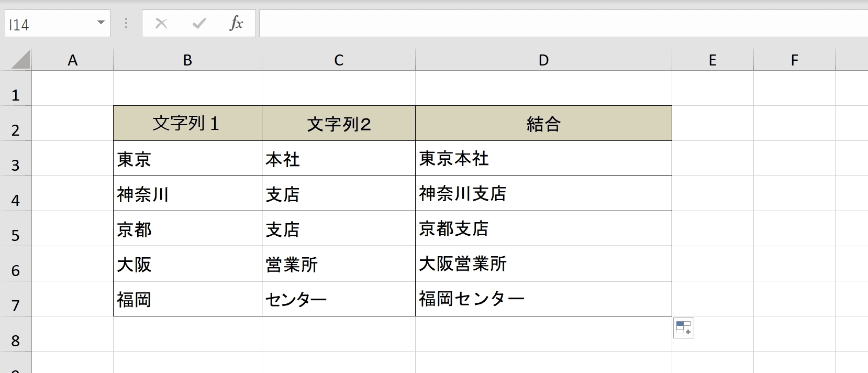Click the Select All corner triangle
The image size is (868, 373).
pos(21,60)
